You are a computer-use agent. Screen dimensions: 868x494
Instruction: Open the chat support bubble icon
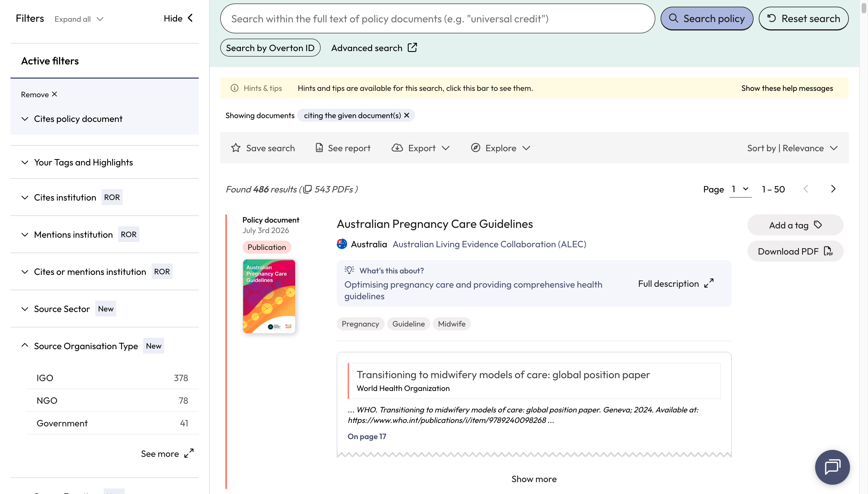pyautogui.click(x=832, y=467)
